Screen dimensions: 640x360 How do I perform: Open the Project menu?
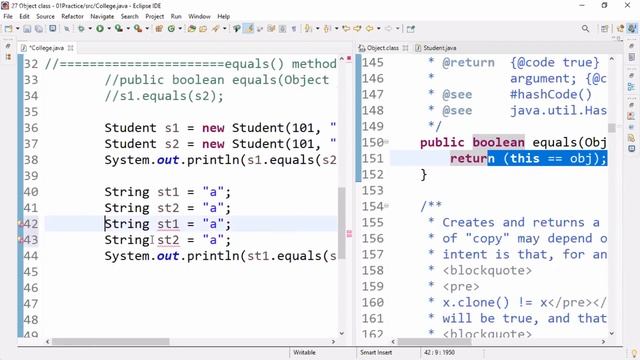click(154, 16)
